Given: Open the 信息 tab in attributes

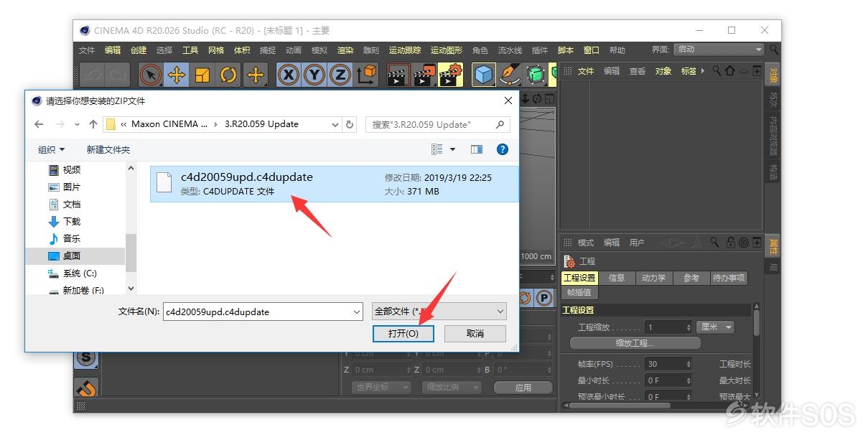Looking at the screenshot, I should coord(617,278).
